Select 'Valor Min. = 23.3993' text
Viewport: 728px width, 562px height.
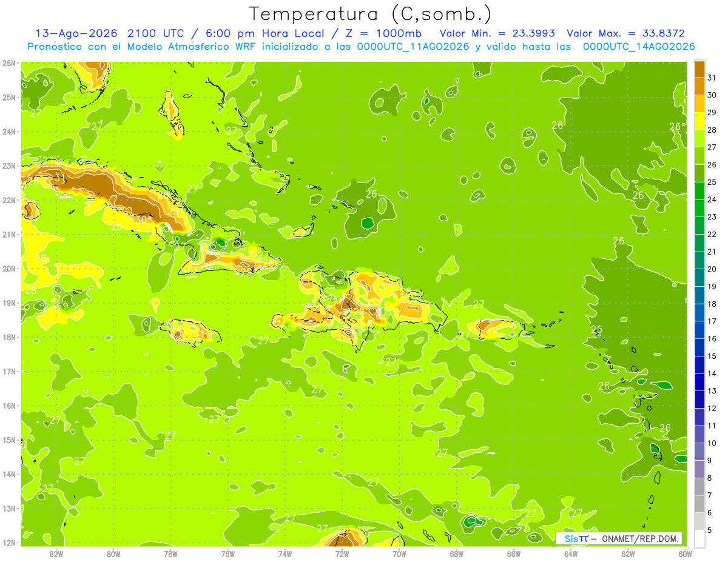click(x=497, y=33)
